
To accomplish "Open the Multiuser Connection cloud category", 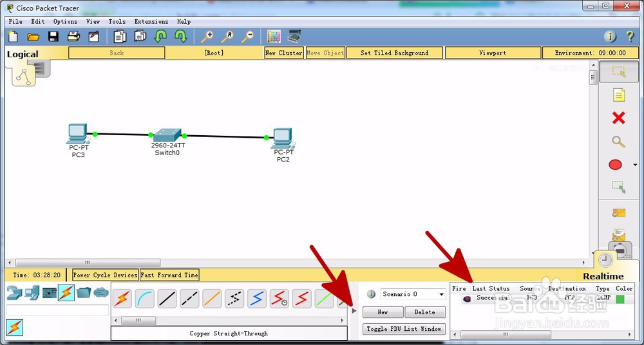I will tap(101, 292).
